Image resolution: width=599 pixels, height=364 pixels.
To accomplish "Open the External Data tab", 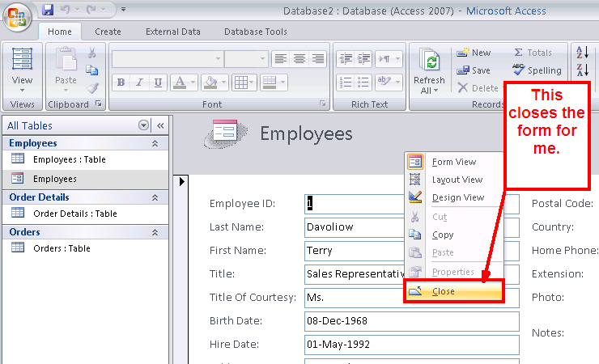I will click(172, 32).
